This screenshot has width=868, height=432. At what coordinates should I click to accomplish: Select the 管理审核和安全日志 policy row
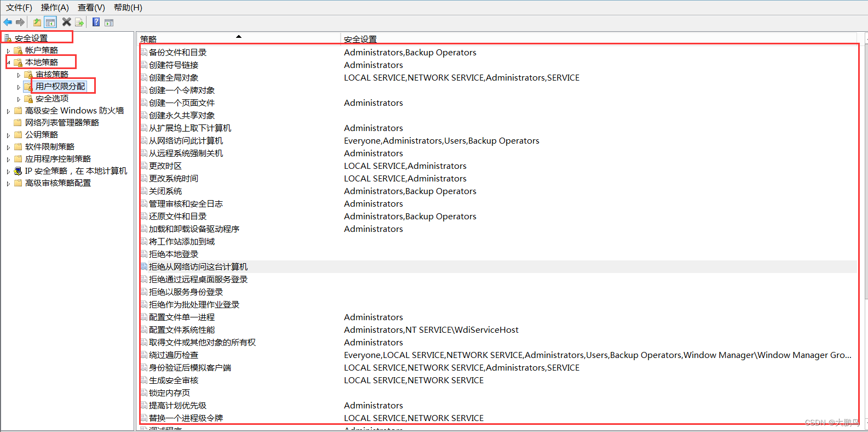(x=498, y=203)
